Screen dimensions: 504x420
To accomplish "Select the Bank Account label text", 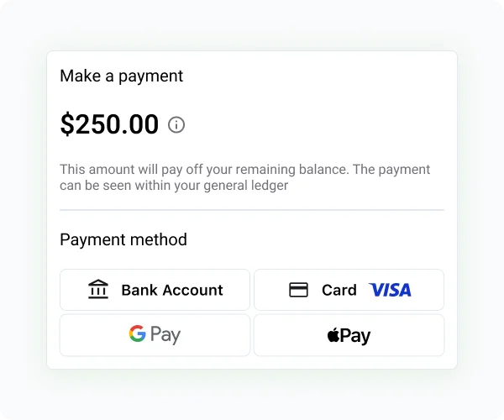I will pyautogui.click(x=172, y=290).
